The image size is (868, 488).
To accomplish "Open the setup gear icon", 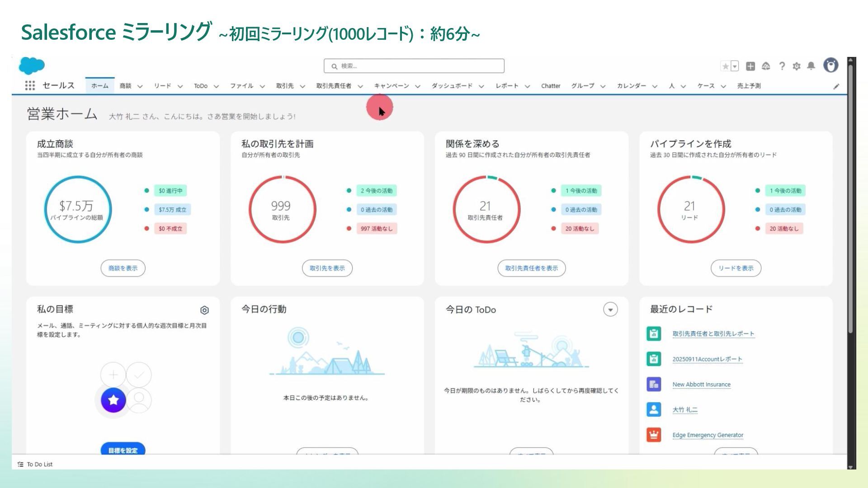I will (x=797, y=66).
